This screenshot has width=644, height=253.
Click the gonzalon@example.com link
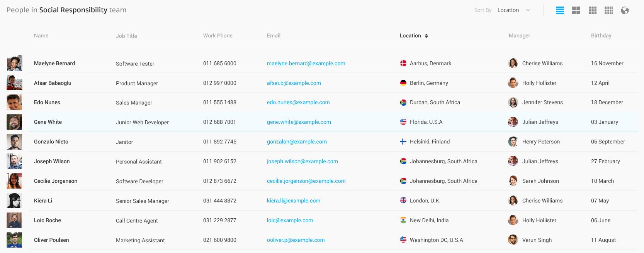(x=297, y=142)
